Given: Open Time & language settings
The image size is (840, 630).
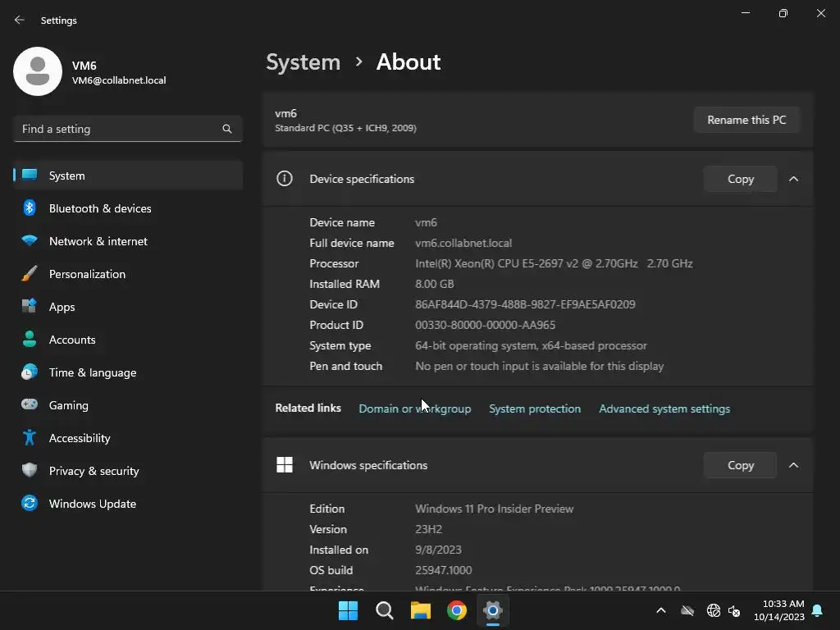Looking at the screenshot, I should (128, 372).
